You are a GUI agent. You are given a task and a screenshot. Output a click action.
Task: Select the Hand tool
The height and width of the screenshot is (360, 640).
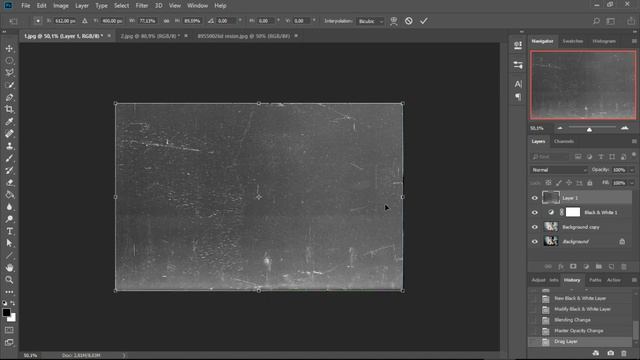pyautogui.click(x=9, y=268)
